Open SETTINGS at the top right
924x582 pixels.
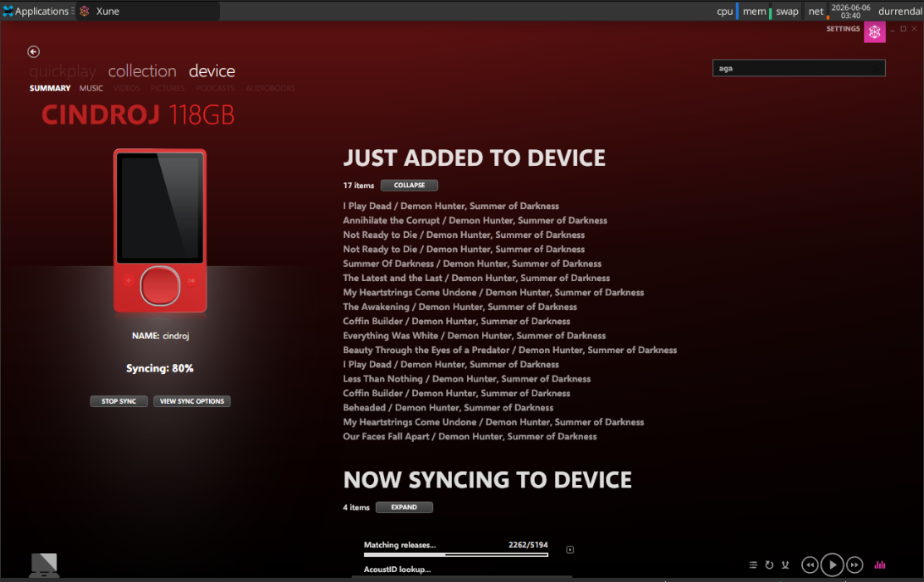pos(843,29)
